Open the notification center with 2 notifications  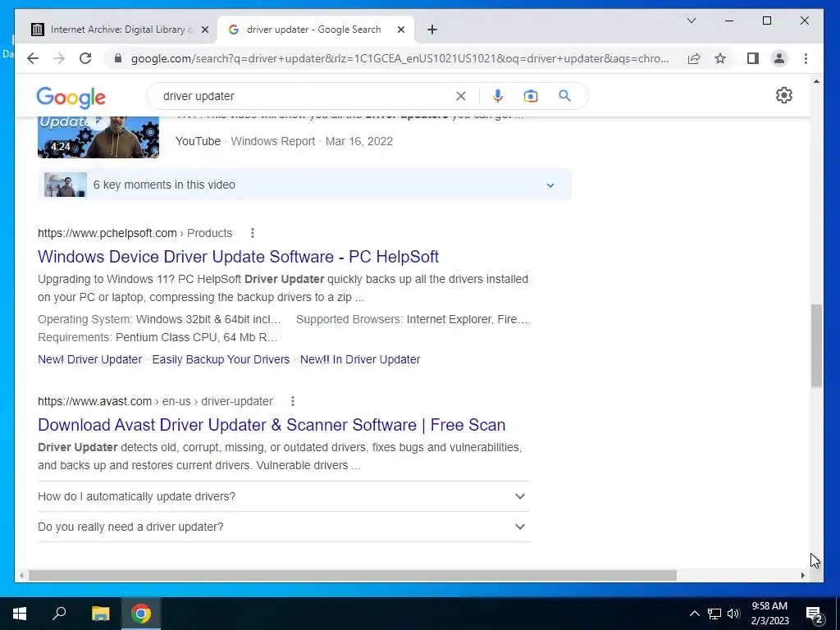[815, 614]
